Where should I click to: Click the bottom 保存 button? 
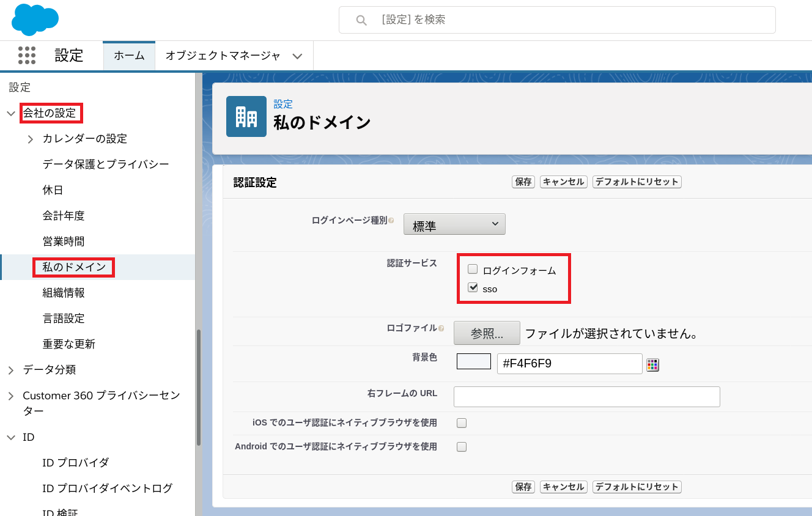tap(523, 487)
